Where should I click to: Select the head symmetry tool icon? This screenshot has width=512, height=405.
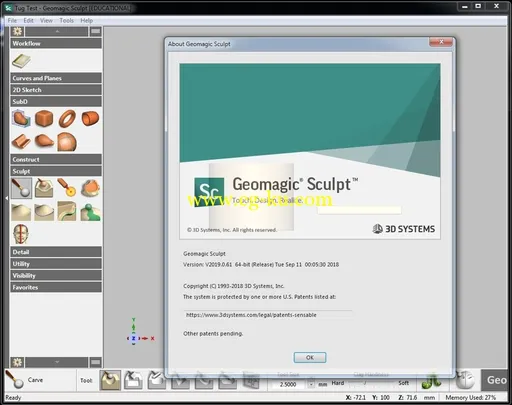click(x=21, y=234)
